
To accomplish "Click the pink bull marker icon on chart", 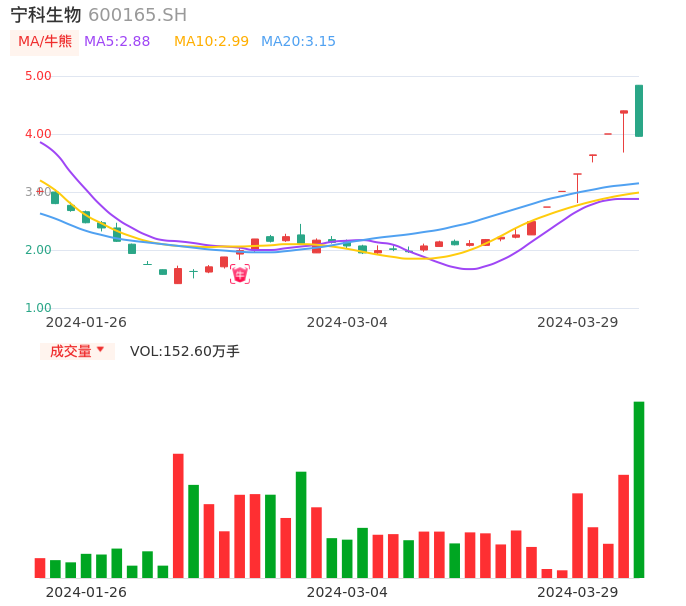I will tap(240, 274).
